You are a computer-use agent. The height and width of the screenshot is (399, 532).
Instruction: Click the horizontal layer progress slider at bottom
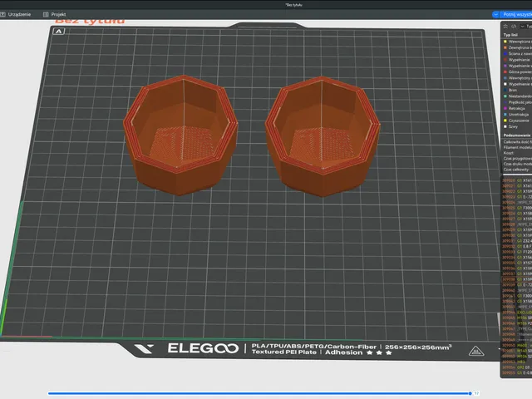[259, 393]
